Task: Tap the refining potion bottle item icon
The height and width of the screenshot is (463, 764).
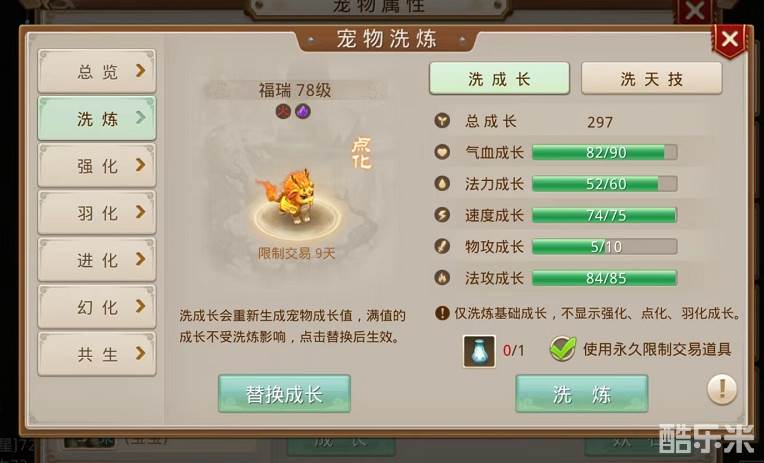Action: point(479,351)
